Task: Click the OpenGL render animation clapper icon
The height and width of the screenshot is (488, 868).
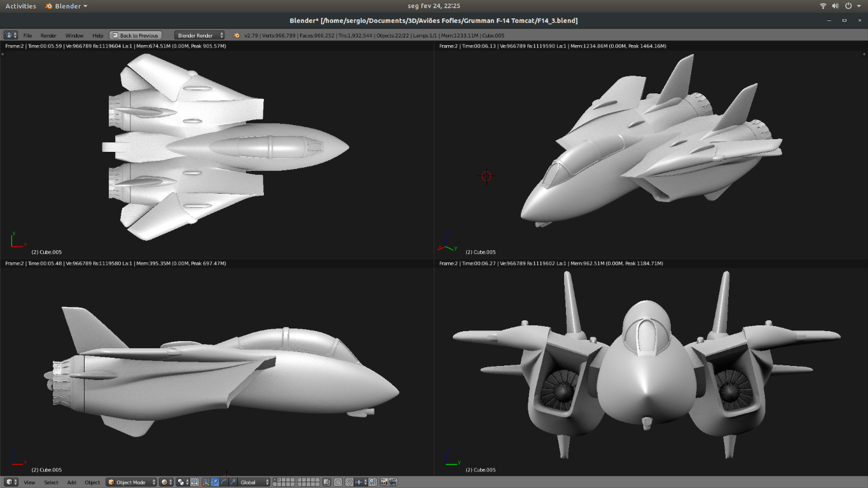Action: pos(393,482)
